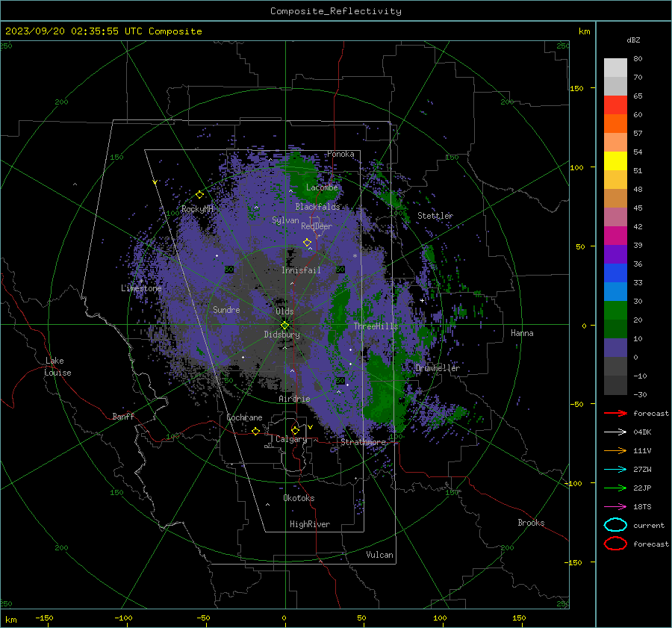
Task: Click the yellow diamond marker above Calgary
Action: [295, 430]
